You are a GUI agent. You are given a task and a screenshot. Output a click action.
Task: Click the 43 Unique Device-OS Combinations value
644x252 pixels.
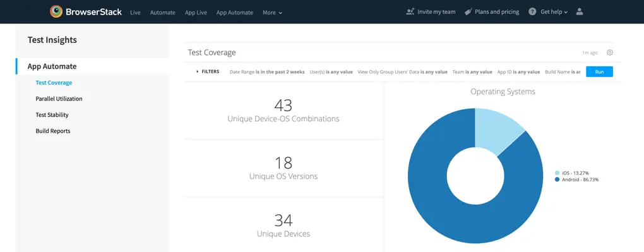[283, 105]
